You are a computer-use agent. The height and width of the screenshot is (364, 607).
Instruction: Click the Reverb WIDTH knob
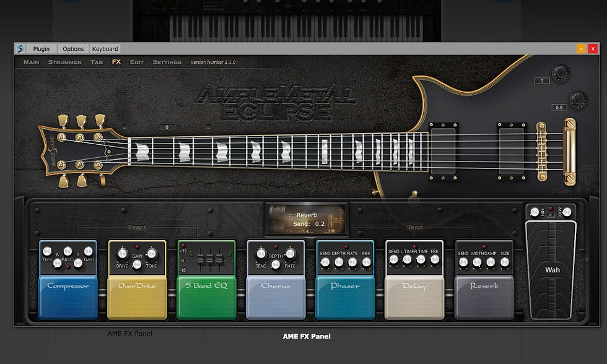point(477,262)
